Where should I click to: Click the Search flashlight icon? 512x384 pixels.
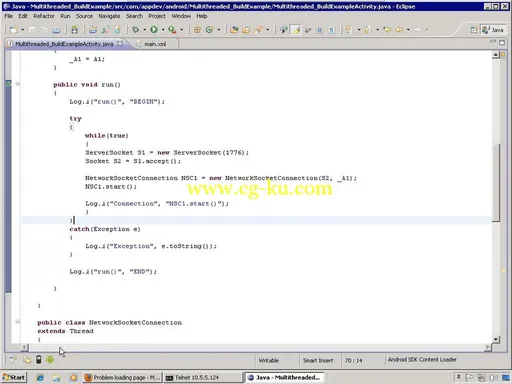point(259,30)
